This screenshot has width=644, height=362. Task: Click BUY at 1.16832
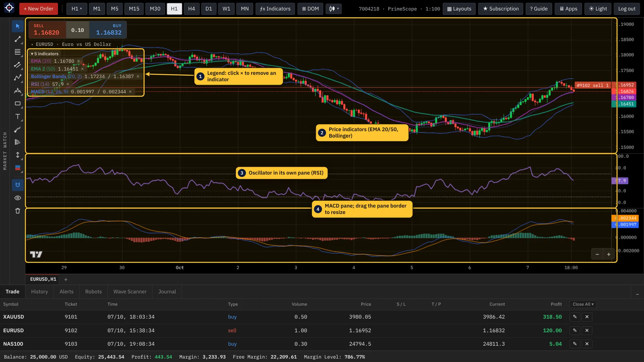pyautogui.click(x=108, y=30)
